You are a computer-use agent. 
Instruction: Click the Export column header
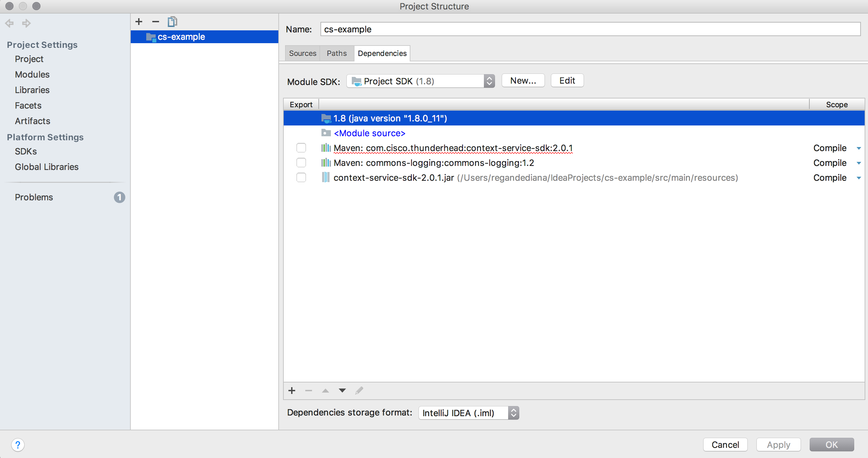301,105
